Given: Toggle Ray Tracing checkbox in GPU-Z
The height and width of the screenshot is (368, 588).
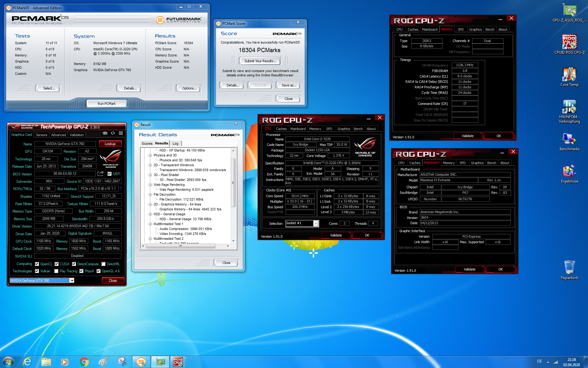Looking at the screenshot, I should (x=56, y=271).
